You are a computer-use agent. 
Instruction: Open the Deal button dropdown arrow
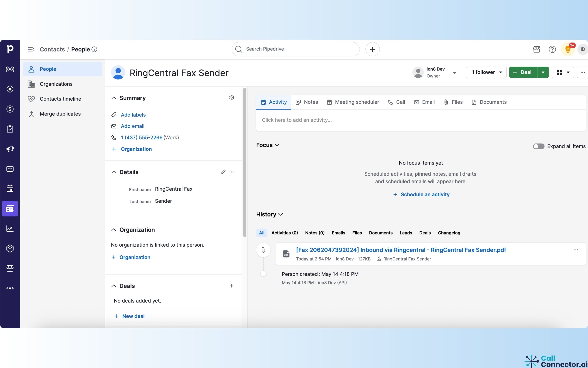pyautogui.click(x=543, y=72)
